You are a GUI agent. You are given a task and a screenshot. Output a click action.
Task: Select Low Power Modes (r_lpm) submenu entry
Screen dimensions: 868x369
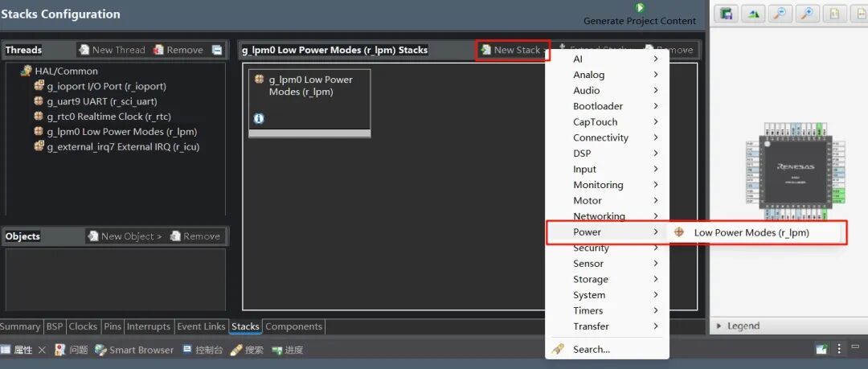(x=751, y=232)
